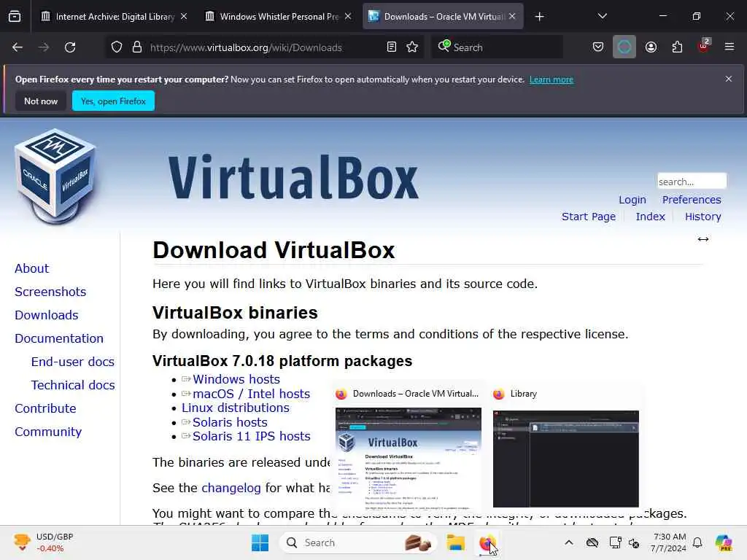Switch to Windows Whistler Personal tab
This screenshot has width=747, height=560.
[x=279, y=17]
